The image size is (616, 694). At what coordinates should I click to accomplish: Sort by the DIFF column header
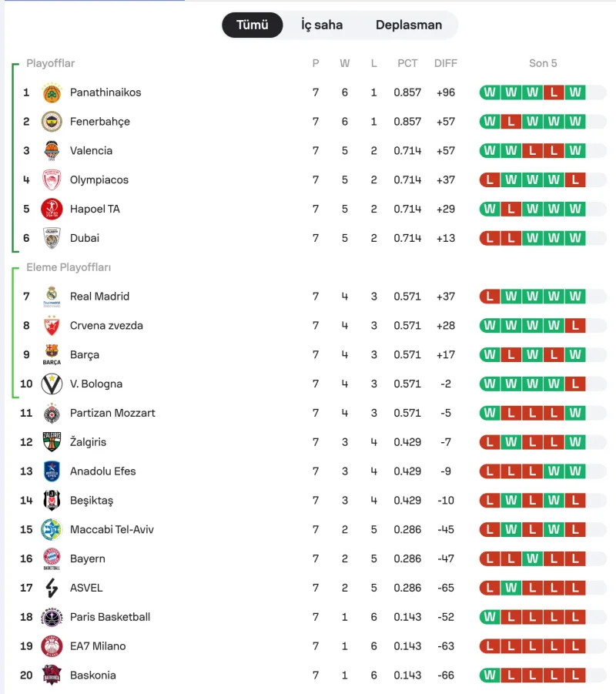pyautogui.click(x=446, y=63)
